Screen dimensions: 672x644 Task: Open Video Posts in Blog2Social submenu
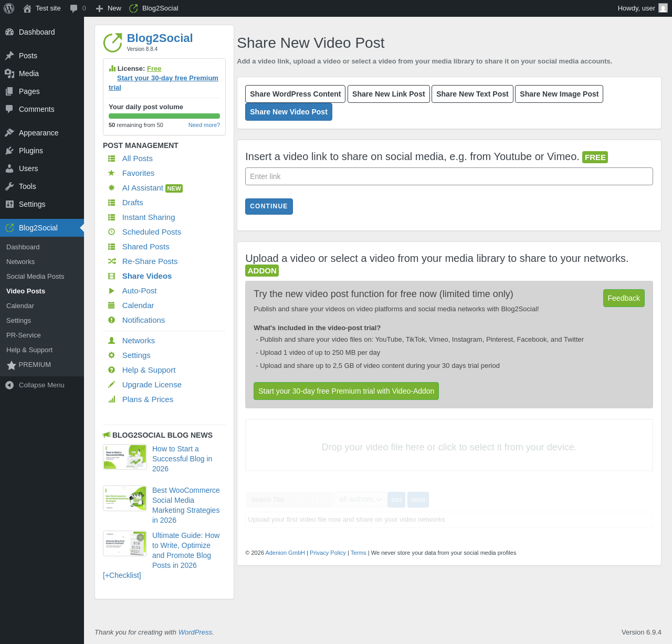[x=26, y=291]
